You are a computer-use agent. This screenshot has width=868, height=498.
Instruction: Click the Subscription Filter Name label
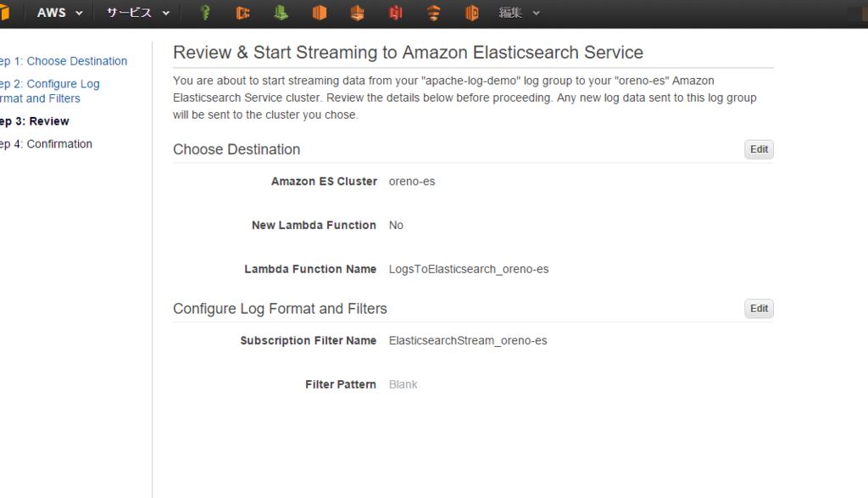(x=308, y=340)
